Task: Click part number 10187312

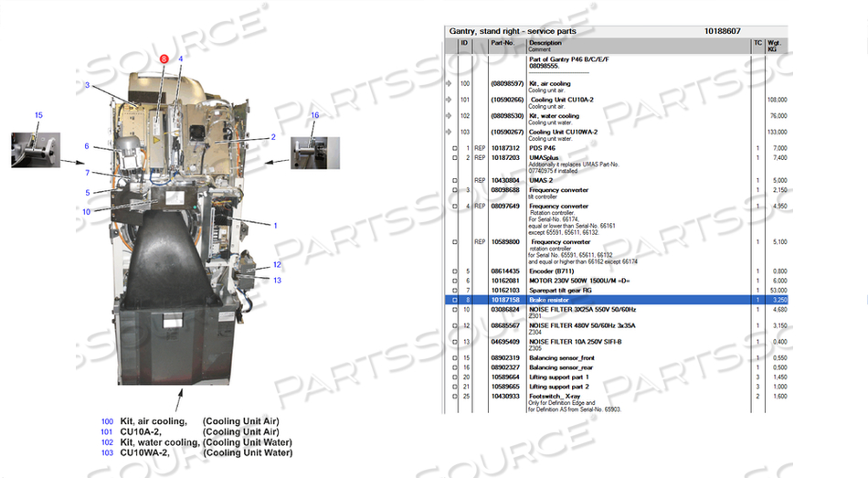Action: click(505, 148)
